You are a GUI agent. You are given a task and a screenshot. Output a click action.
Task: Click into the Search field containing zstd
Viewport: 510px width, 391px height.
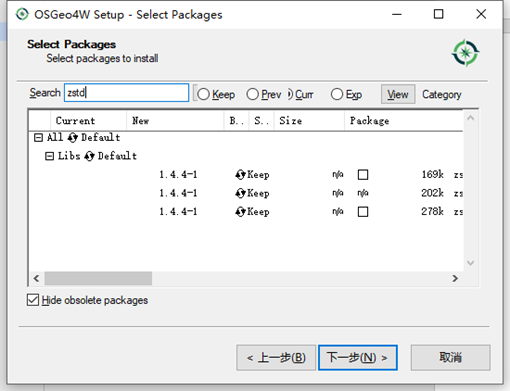(x=126, y=93)
